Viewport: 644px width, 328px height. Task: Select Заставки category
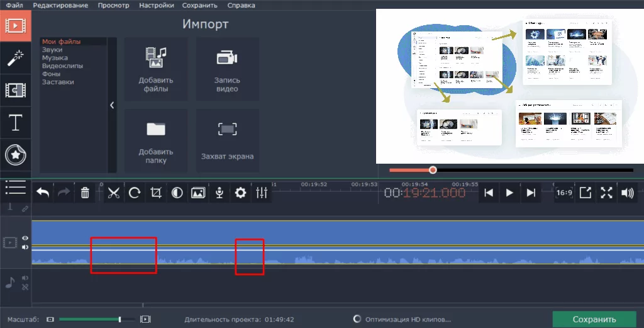click(x=58, y=82)
